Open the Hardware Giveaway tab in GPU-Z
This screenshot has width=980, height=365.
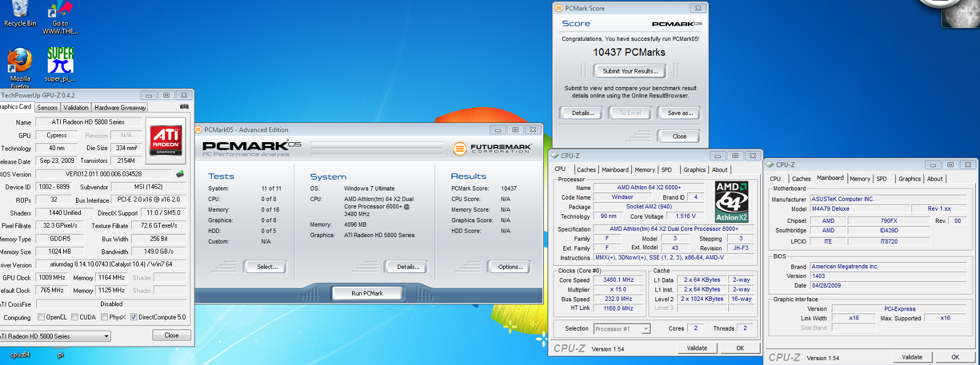(120, 107)
